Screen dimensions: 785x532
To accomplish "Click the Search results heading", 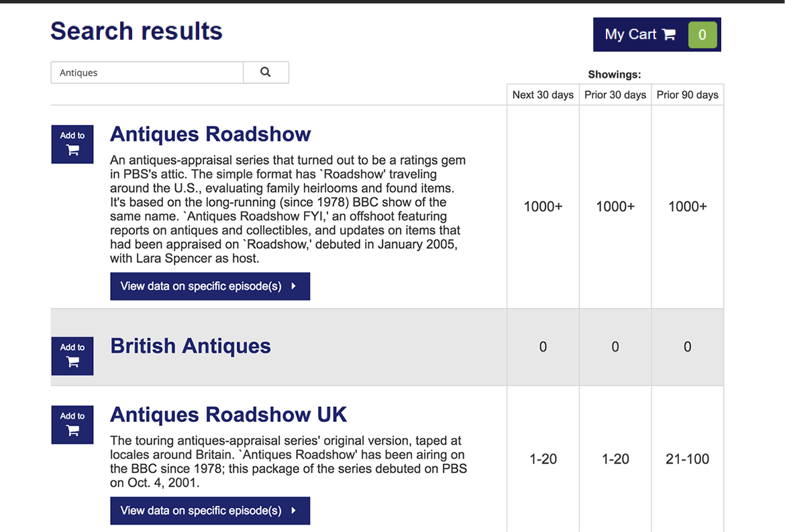I will (136, 32).
